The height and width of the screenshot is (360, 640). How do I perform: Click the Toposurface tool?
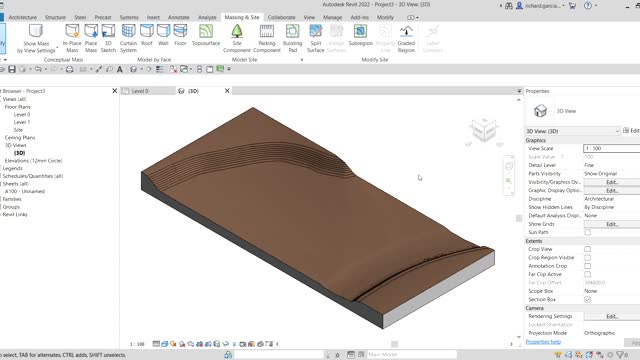[206, 35]
